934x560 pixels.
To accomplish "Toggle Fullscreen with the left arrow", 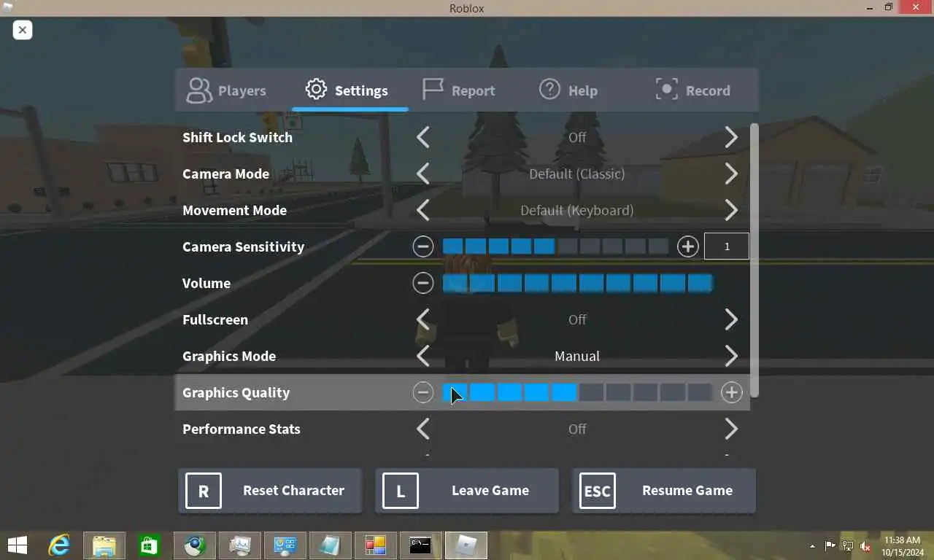I will [x=423, y=319].
